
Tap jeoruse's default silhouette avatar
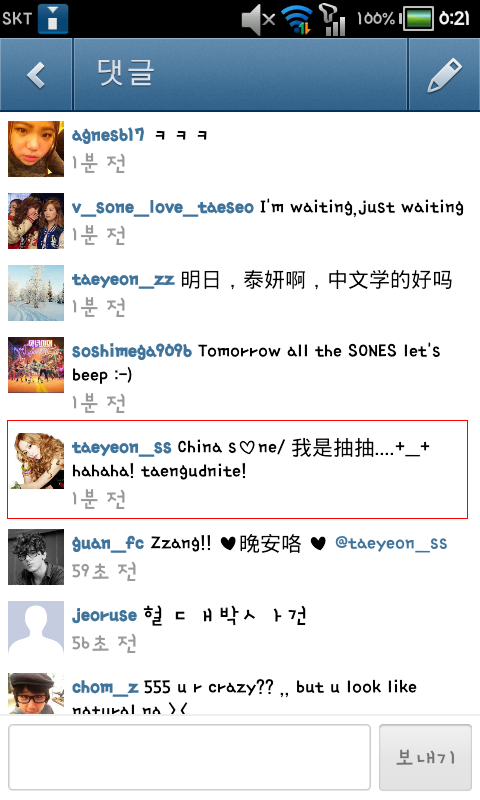click(x=36, y=629)
